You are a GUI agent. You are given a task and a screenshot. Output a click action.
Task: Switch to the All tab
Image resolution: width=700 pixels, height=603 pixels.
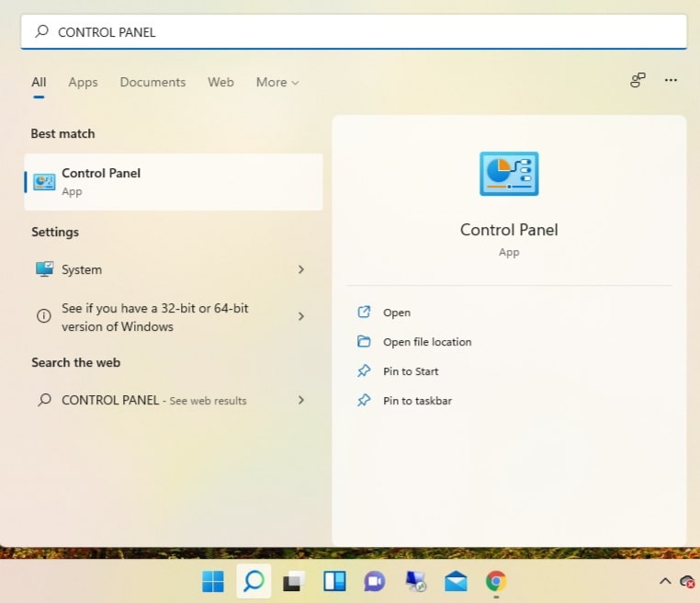pos(39,82)
